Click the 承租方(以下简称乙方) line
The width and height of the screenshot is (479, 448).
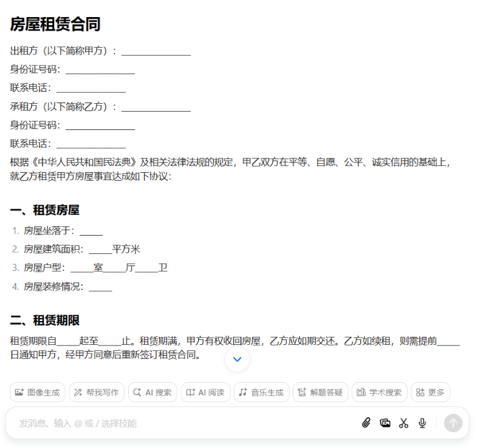tap(101, 107)
